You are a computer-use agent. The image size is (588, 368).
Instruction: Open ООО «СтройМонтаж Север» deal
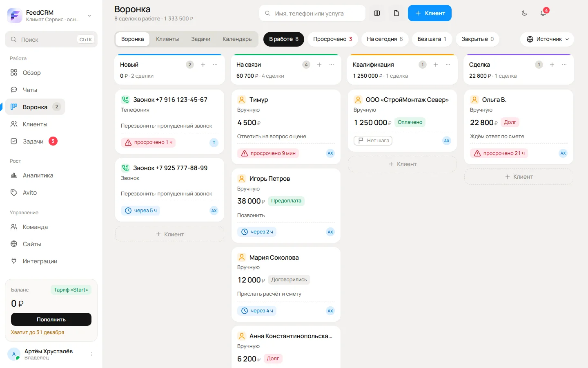coord(402,121)
